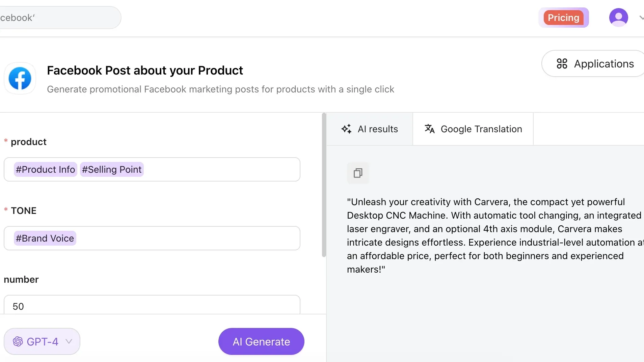Select the #Selling Point tag

112,169
